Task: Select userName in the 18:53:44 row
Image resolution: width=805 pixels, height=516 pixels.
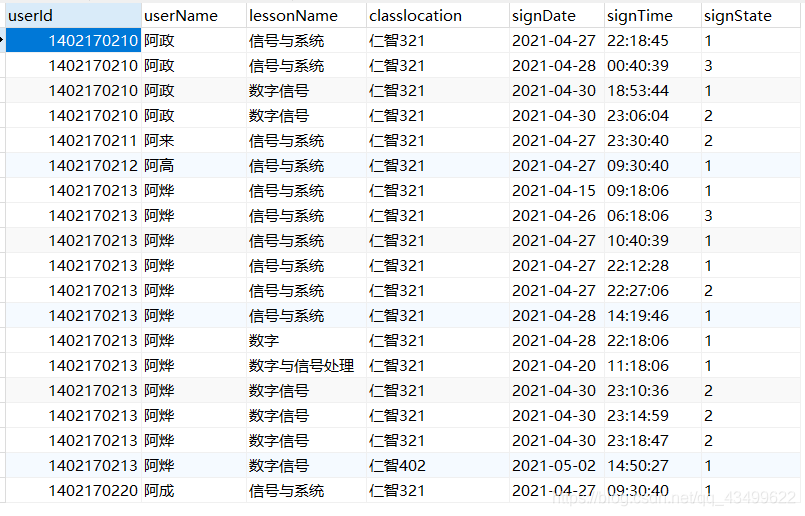Action: pos(194,91)
